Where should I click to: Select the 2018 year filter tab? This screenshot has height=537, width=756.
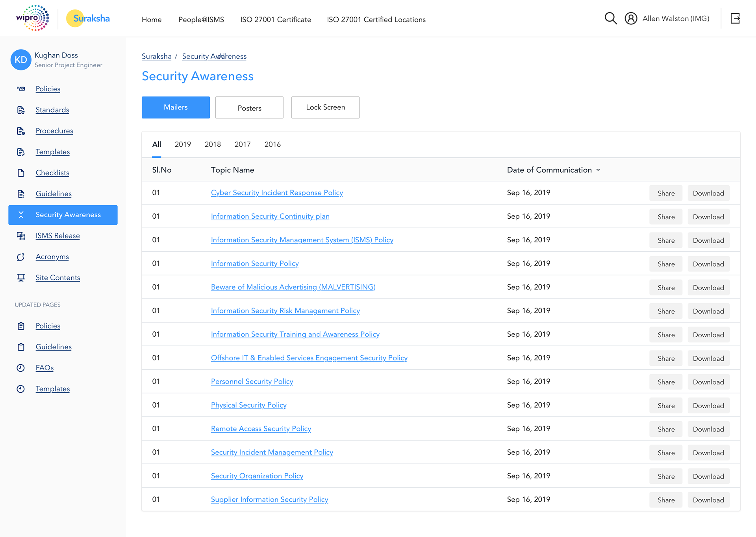(213, 144)
